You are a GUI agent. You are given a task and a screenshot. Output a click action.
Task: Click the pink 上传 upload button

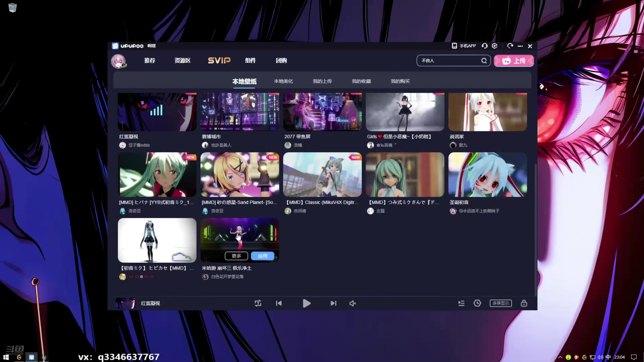pyautogui.click(x=514, y=61)
